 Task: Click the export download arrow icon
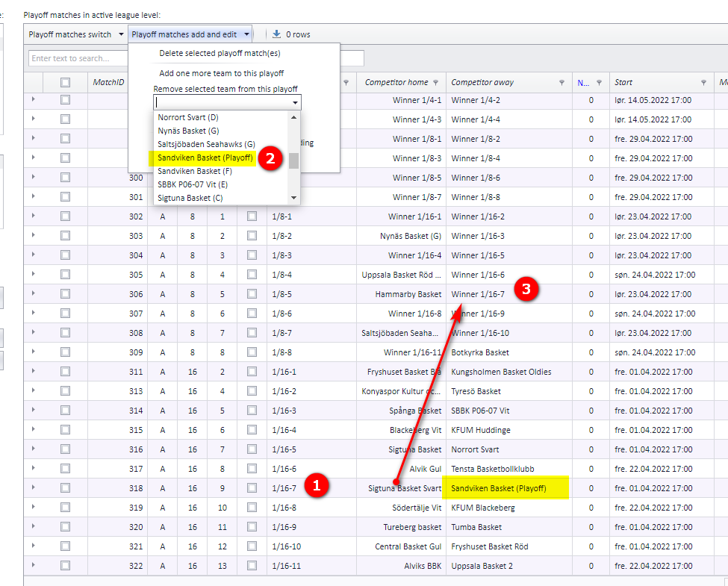tap(277, 34)
